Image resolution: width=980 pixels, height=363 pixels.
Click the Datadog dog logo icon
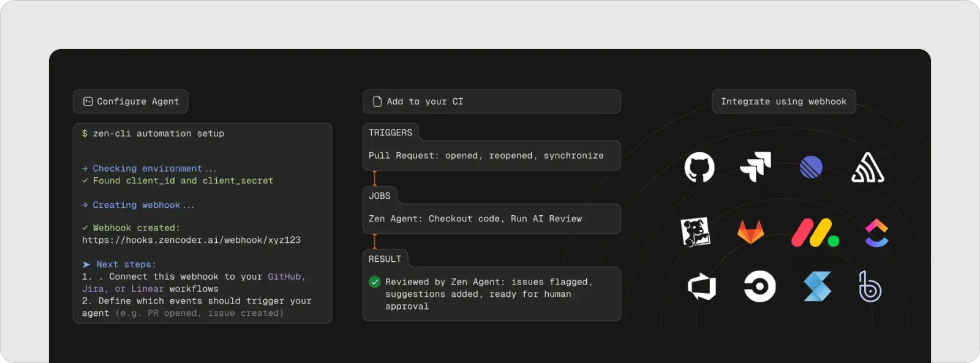pos(696,232)
